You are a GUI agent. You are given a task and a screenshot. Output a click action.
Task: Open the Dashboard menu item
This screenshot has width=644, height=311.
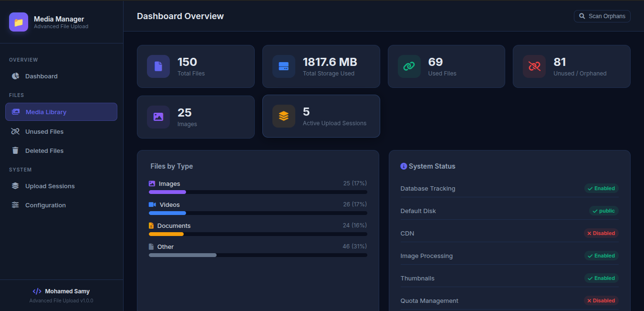[61, 76]
